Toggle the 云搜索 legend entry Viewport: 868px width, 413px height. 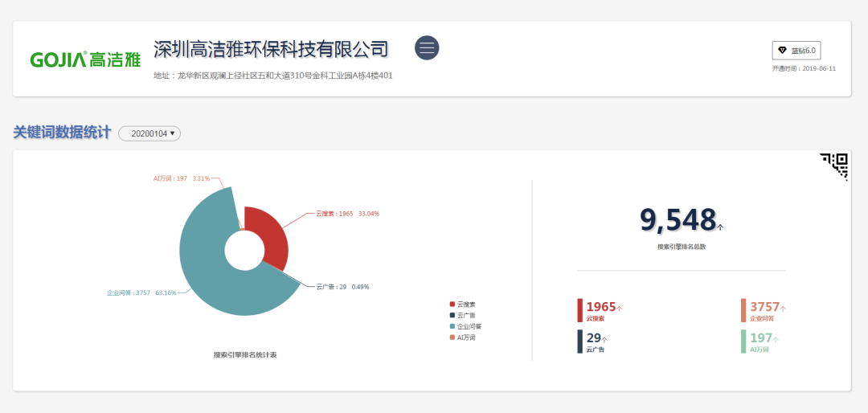point(463,305)
